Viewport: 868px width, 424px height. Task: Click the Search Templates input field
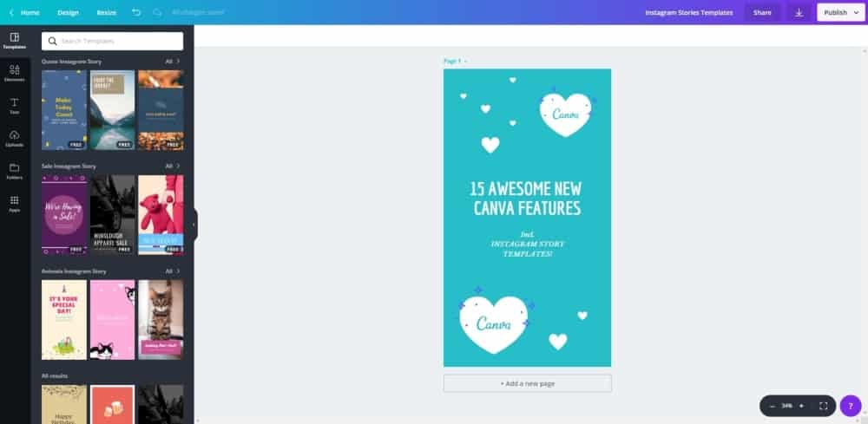(112, 41)
